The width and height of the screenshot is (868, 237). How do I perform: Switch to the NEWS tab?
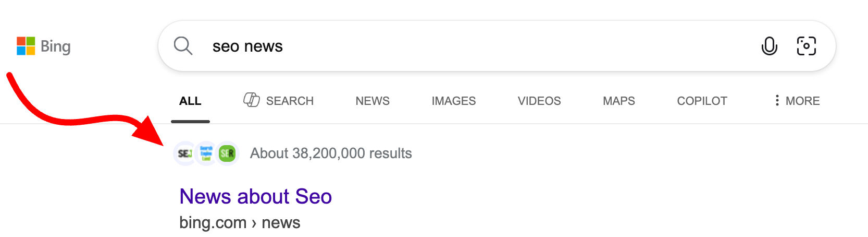click(373, 101)
